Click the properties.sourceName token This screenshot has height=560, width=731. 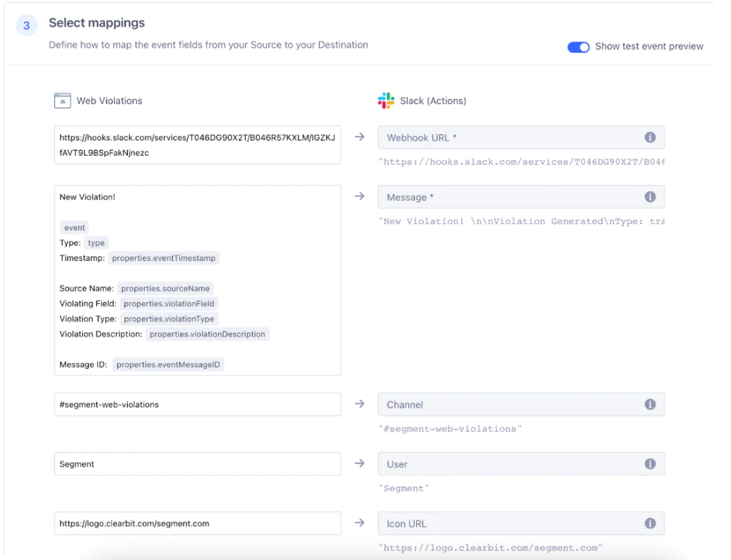(x=166, y=288)
